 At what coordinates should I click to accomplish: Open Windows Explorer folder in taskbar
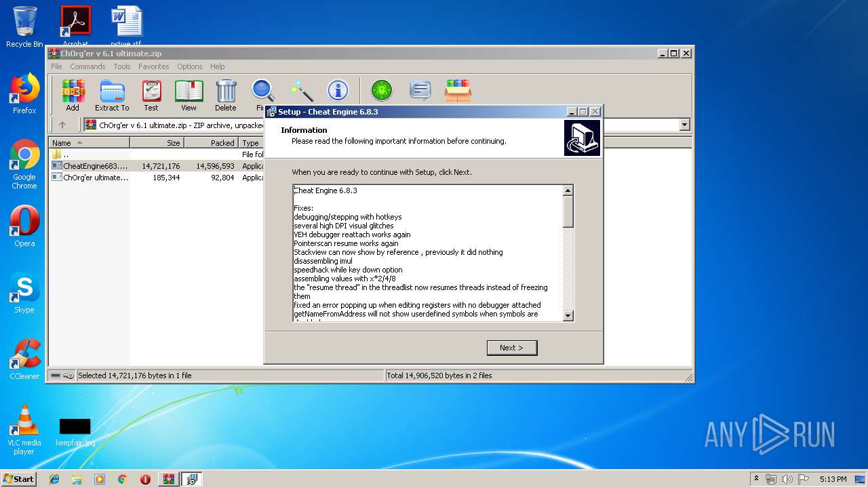click(x=77, y=479)
